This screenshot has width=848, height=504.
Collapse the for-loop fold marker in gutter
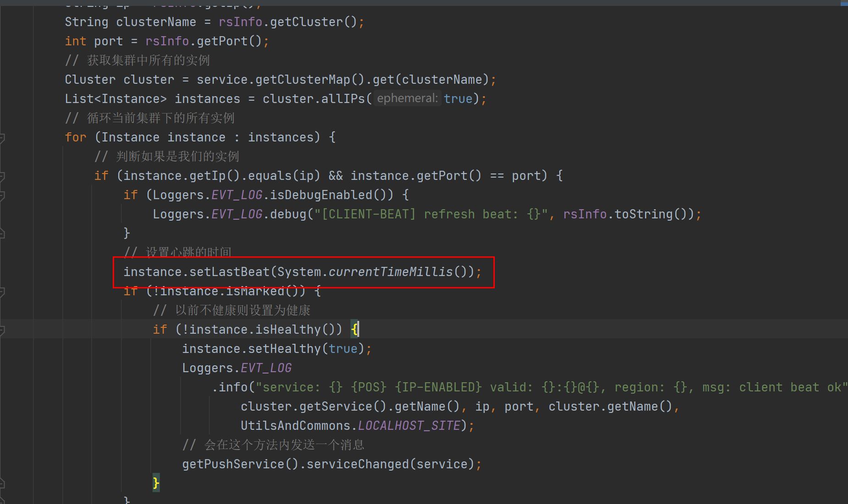point(2,137)
